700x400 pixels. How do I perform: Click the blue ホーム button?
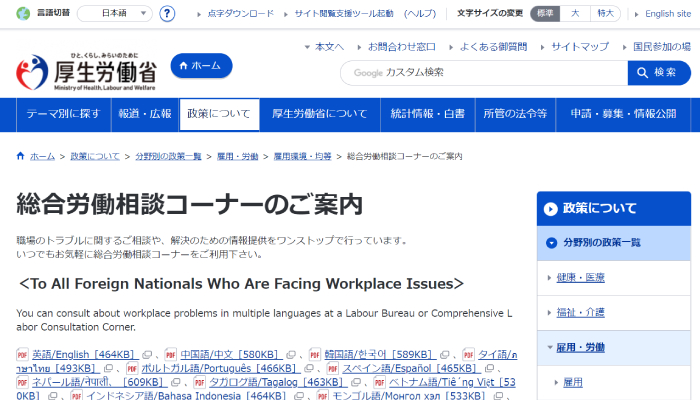[201, 66]
